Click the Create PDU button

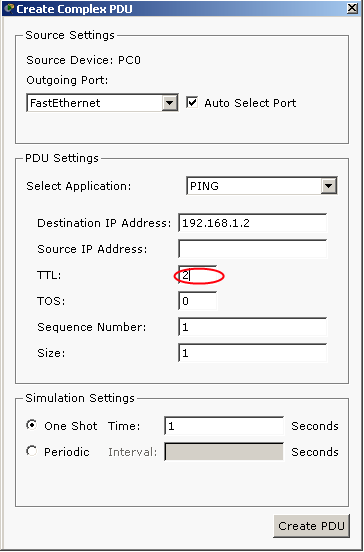(311, 526)
